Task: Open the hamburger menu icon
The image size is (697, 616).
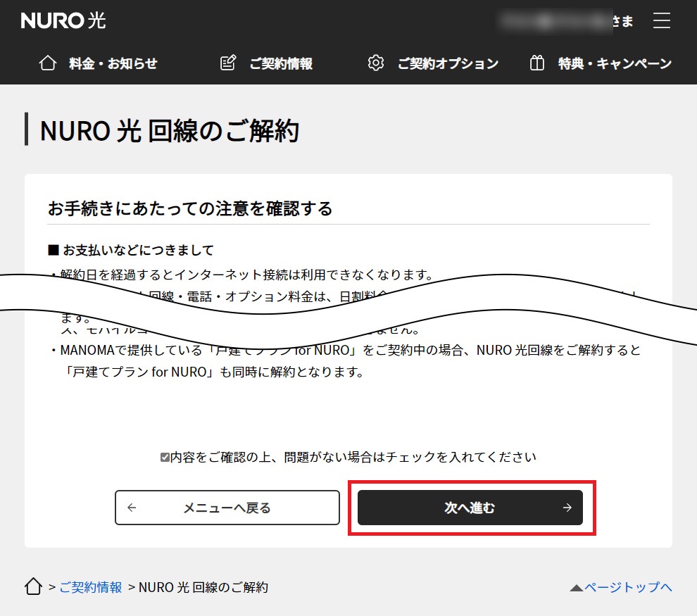Action: (661, 20)
